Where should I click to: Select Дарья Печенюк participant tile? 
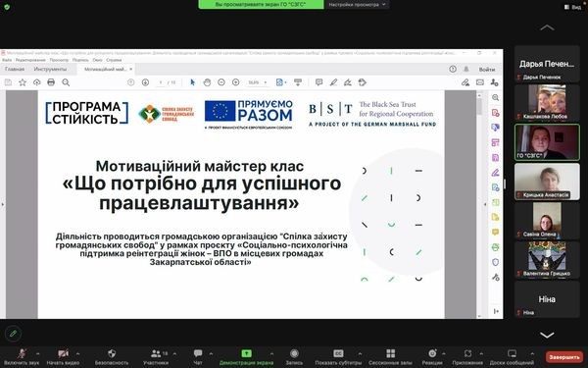[x=547, y=64]
